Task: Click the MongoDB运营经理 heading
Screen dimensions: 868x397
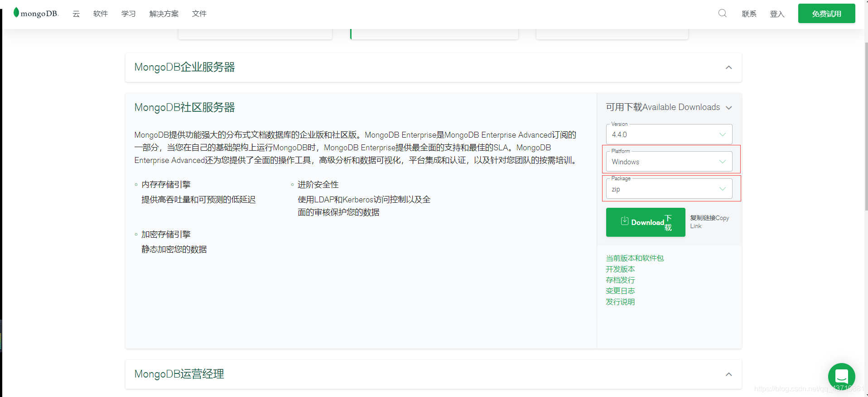Action: click(x=179, y=374)
